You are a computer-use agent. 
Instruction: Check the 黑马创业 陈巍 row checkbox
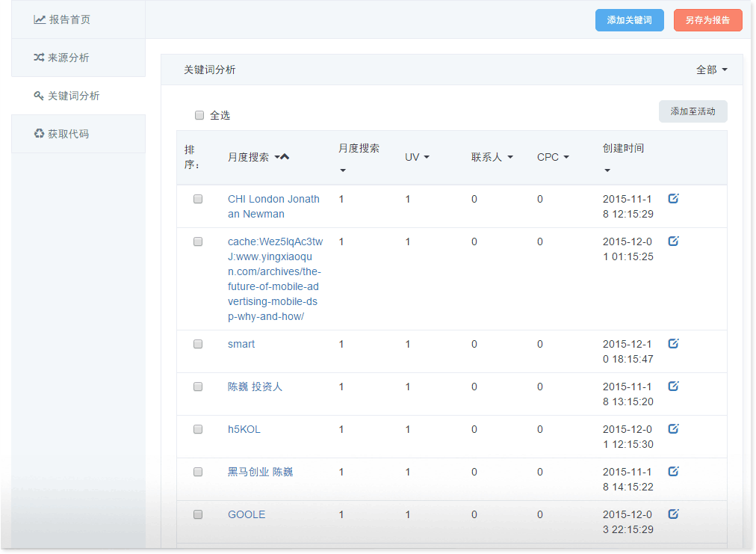pos(198,472)
